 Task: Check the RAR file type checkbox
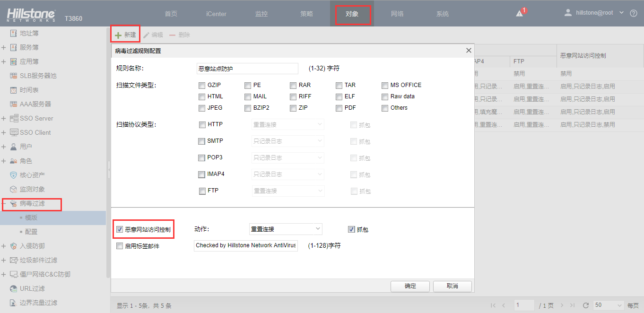point(294,86)
